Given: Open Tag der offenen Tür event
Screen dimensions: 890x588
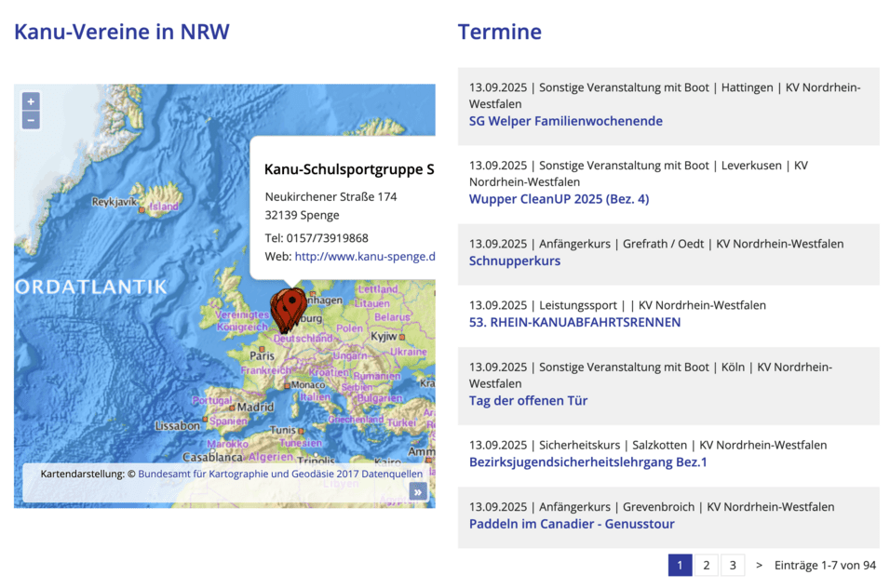Looking at the screenshot, I should [x=528, y=401].
